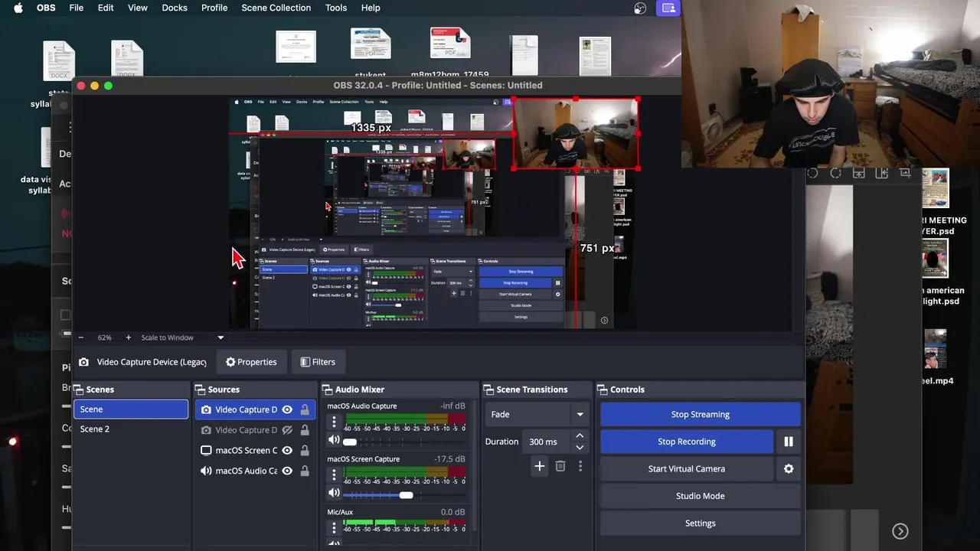Open the Docks menu
Screen dimensions: 980x551
[175, 8]
